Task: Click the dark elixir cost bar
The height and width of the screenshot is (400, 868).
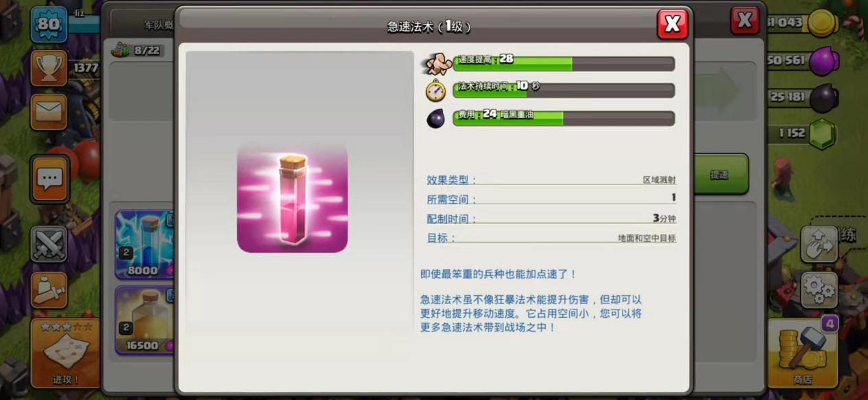Action: 564,118
